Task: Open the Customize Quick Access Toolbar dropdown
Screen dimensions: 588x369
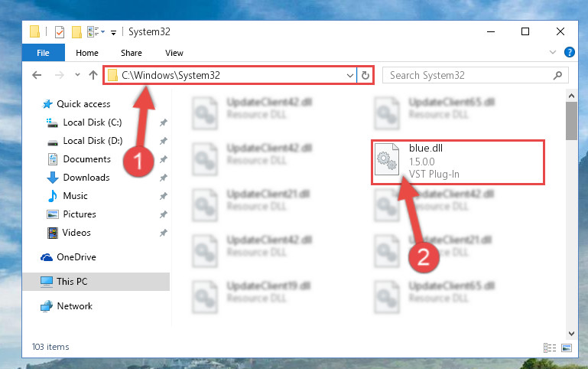Action: (113, 33)
